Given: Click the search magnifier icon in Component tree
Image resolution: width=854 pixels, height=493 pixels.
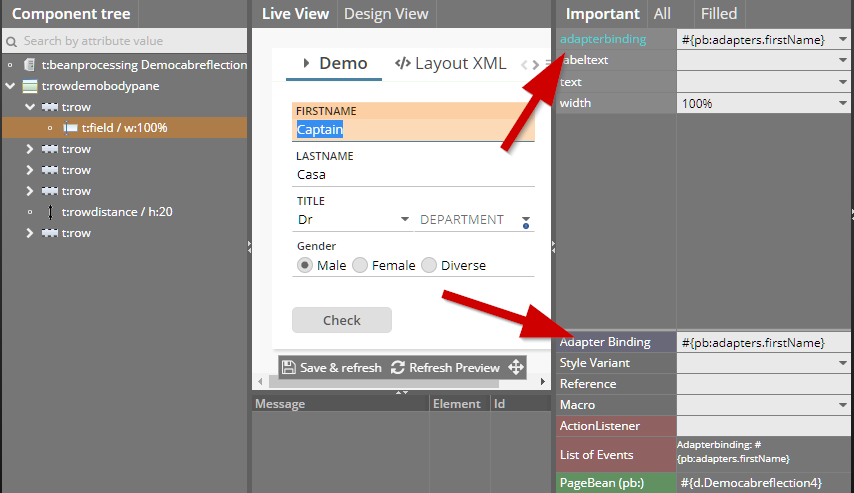Looking at the screenshot, I should pyautogui.click(x=11, y=41).
